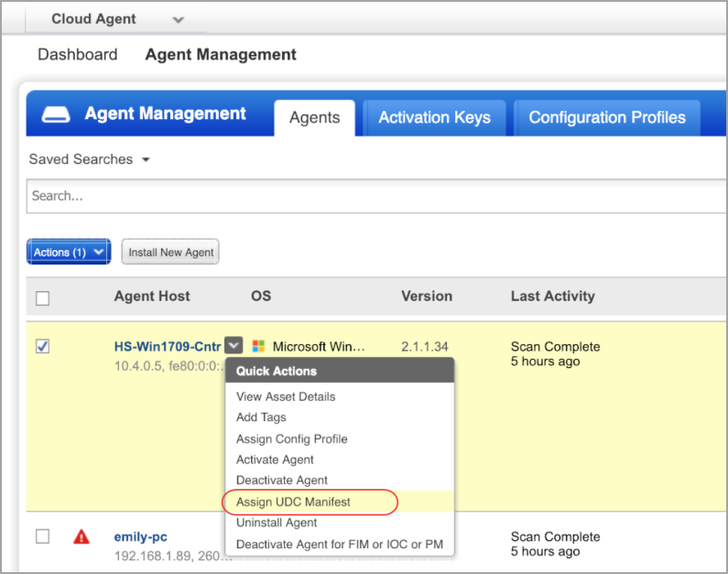Go to the Dashboard section

(x=78, y=54)
